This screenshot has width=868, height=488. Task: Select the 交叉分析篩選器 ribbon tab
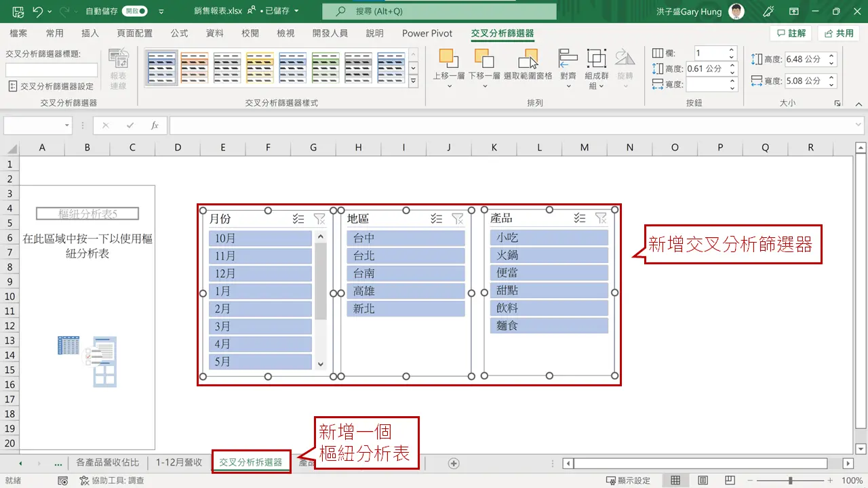click(502, 33)
